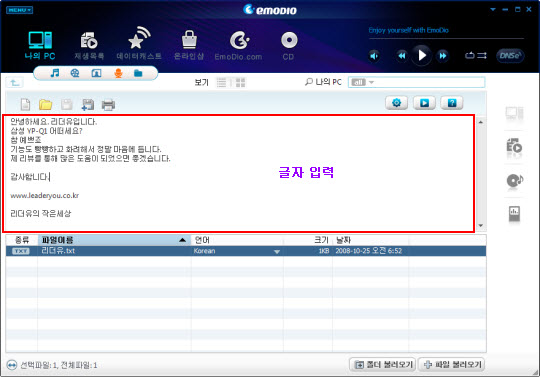The width and height of the screenshot is (540, 377).
Task: Toggle the DNSe sound effect
Action: pos(510,55)
